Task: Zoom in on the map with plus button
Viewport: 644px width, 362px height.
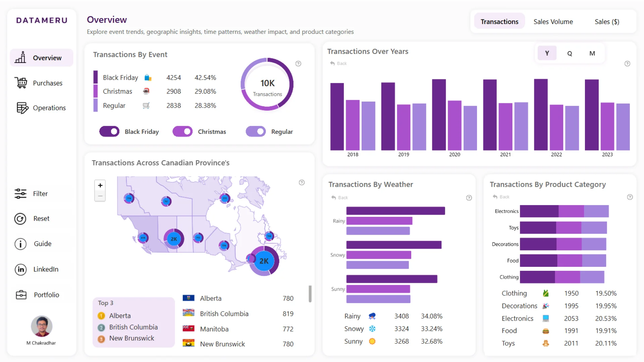Action: [100, 185]
